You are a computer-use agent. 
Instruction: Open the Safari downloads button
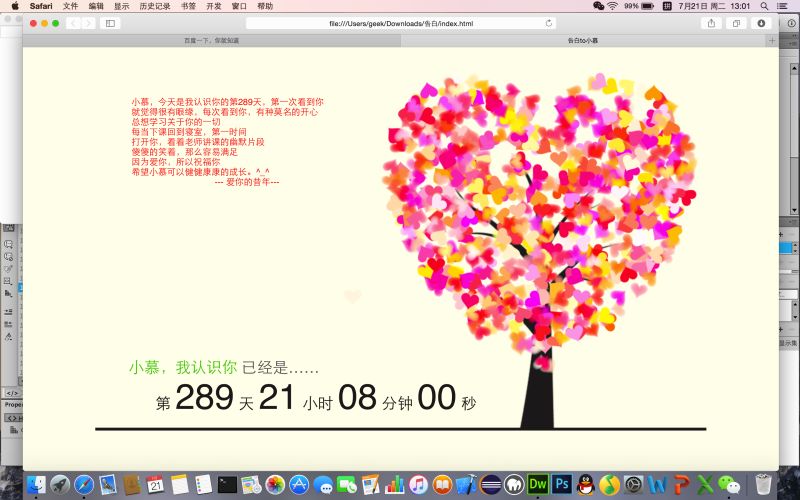pyautogui.click(x=761, y=23)
